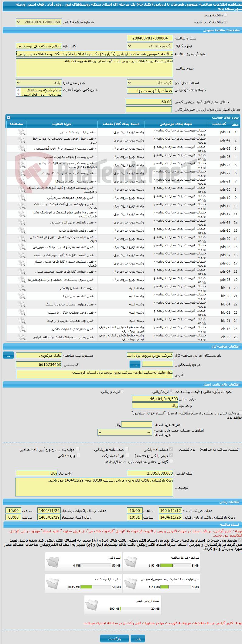Collapse حوزه های فعالیت section
Screen dimensions: 242x644
point(9,117)
